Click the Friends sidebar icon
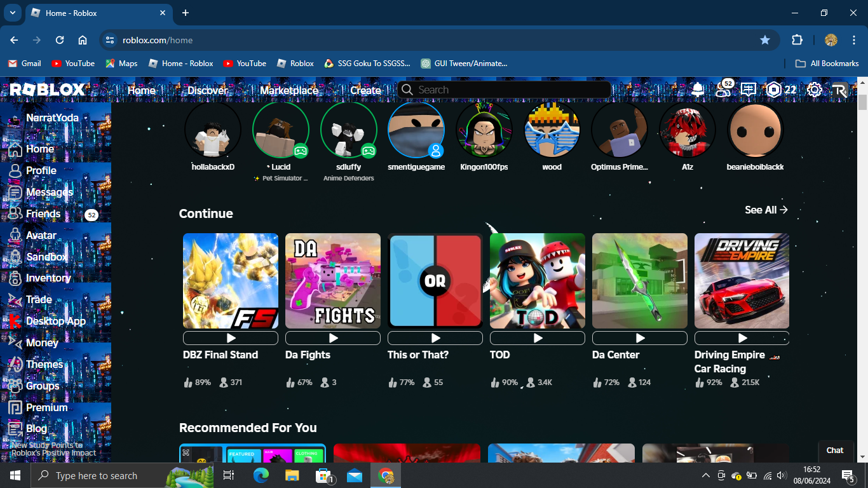 (x=15, y=214)
